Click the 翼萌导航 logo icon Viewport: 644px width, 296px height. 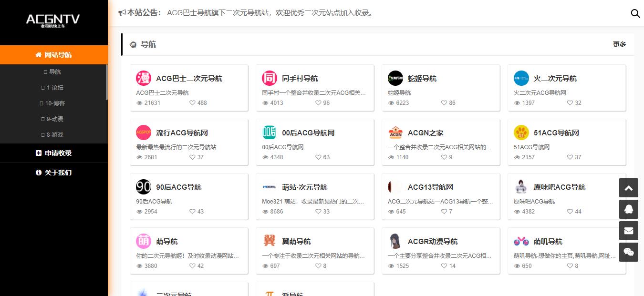(270, 241)
